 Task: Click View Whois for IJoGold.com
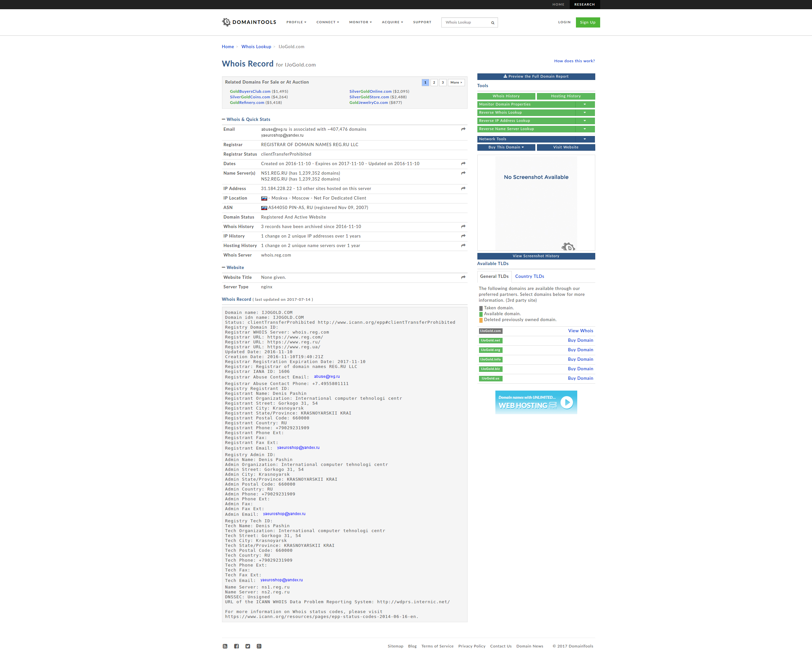click(x=581, y=331)
